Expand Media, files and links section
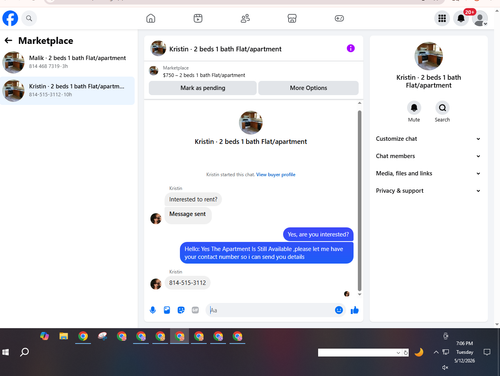 click(x=428, y=173)
